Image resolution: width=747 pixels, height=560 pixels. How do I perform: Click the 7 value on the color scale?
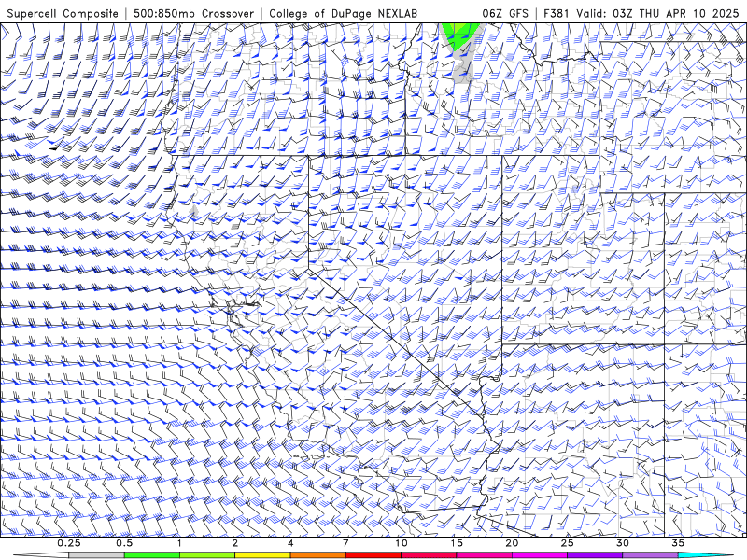click(x=345, y=543)
